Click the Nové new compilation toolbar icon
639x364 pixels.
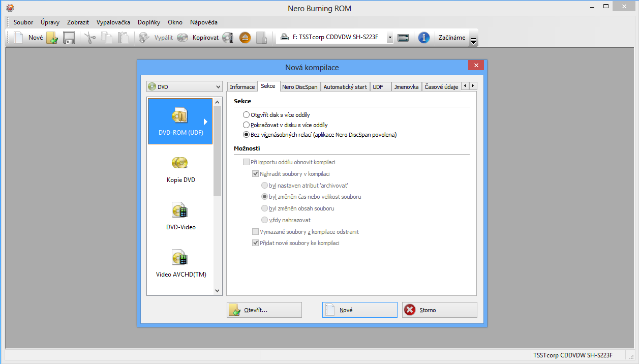[19, 38]
